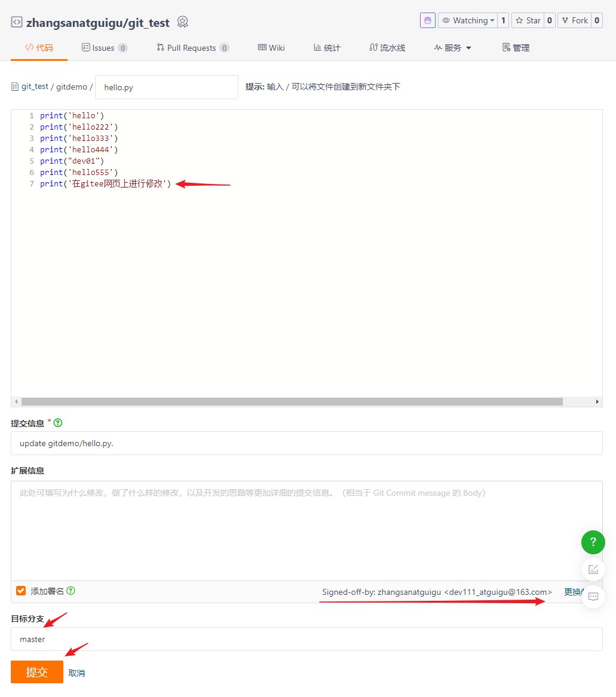This screenshot has height=697, width=616.
Task: Toggle the 添加署名 sign-off checkbox
Action: pyautogui.click(x=21, y=591)
